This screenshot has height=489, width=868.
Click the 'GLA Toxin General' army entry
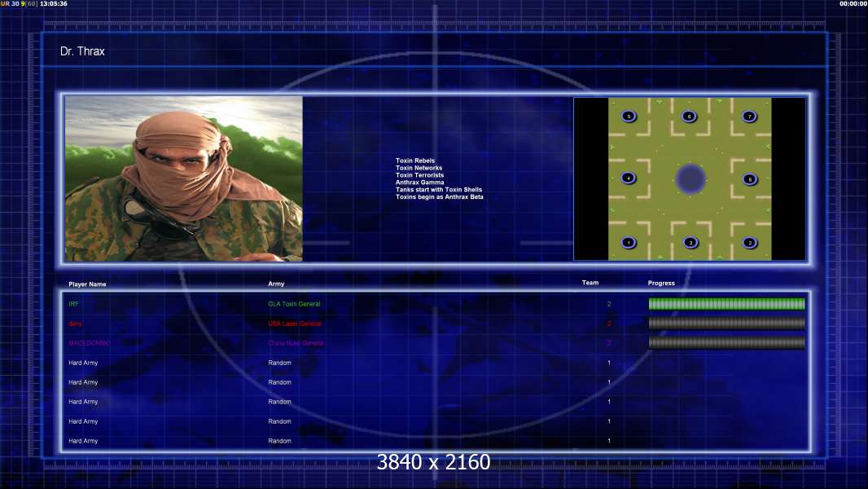point(294,304)
